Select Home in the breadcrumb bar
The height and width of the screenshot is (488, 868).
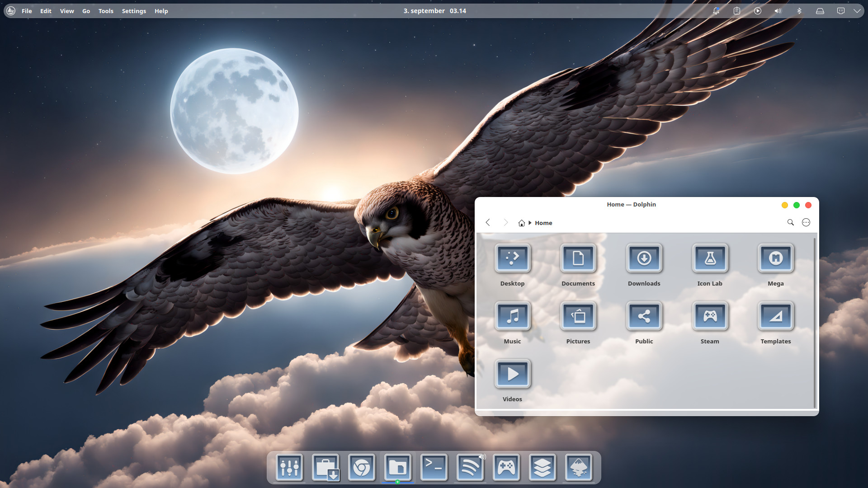pos(543,223)
